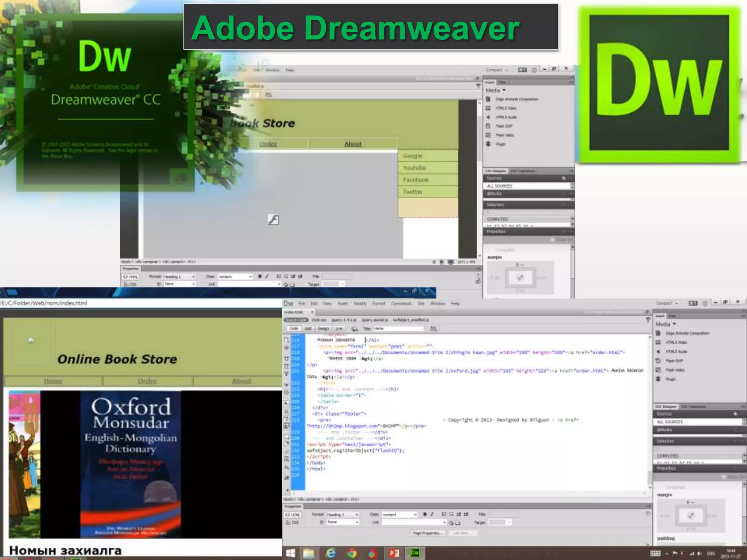Open Dreamweaver from the Windows taskbar
This screenshot has width=747, height=560.
pos(415,553)
